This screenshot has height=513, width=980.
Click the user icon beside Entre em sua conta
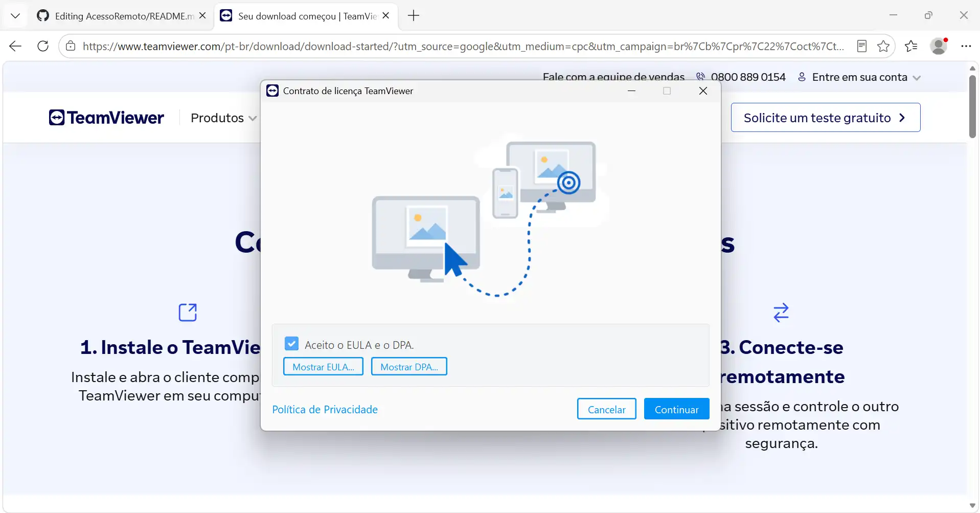[802, 77]
